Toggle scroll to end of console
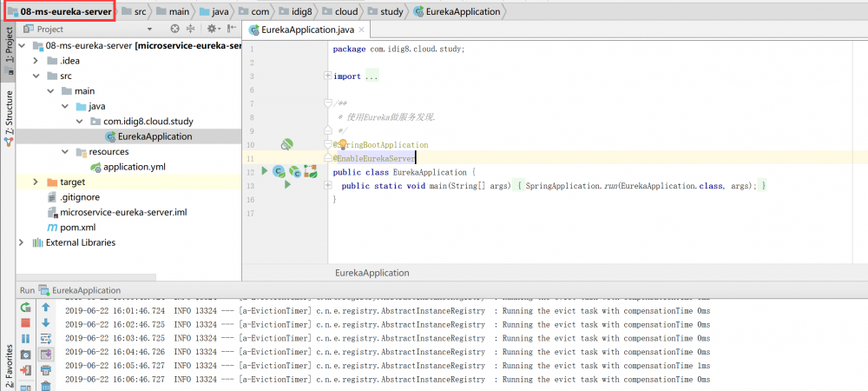Viewport: 868px width, 391px height. point(46,355)
